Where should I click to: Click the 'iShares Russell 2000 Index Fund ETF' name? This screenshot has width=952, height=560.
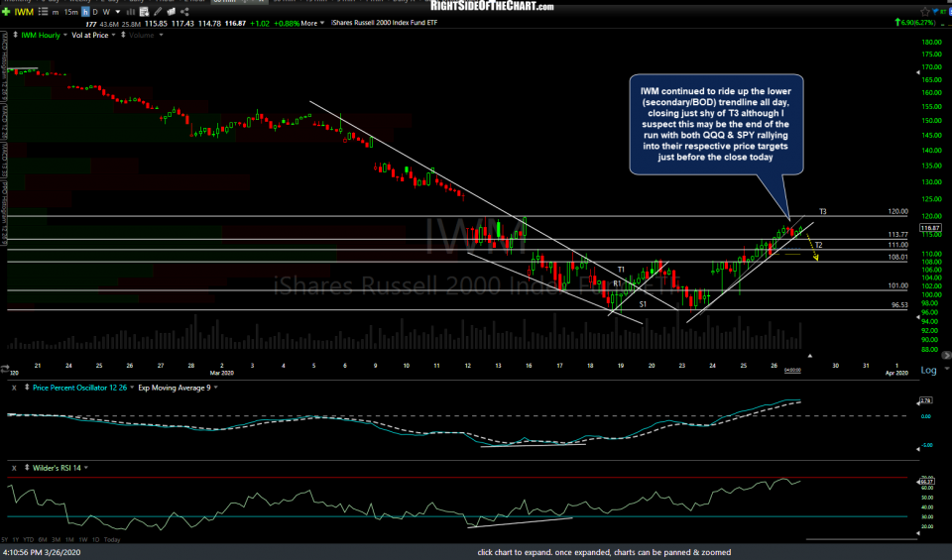pyautogui.click(x=384, y=23)
